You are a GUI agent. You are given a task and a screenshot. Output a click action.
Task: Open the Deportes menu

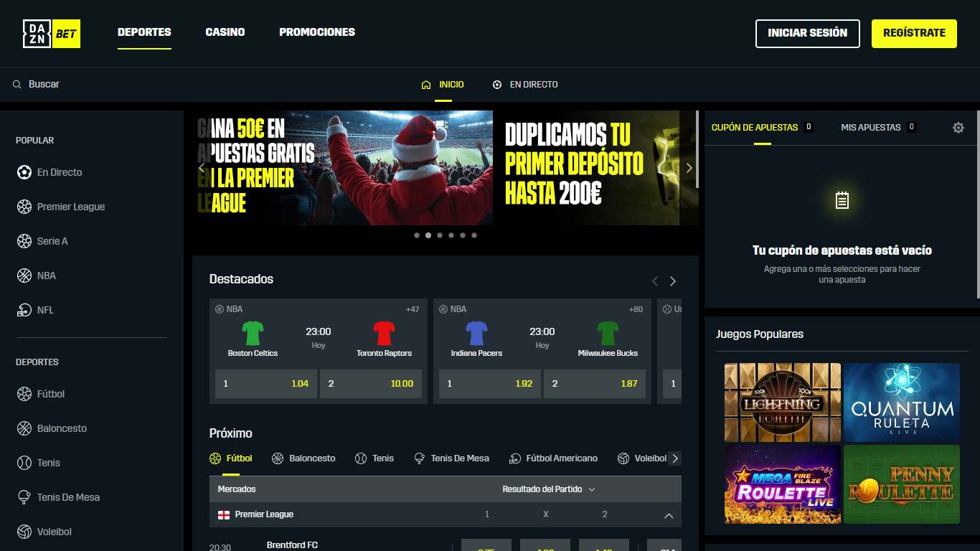pyautogui.click(x=144, y=32)
